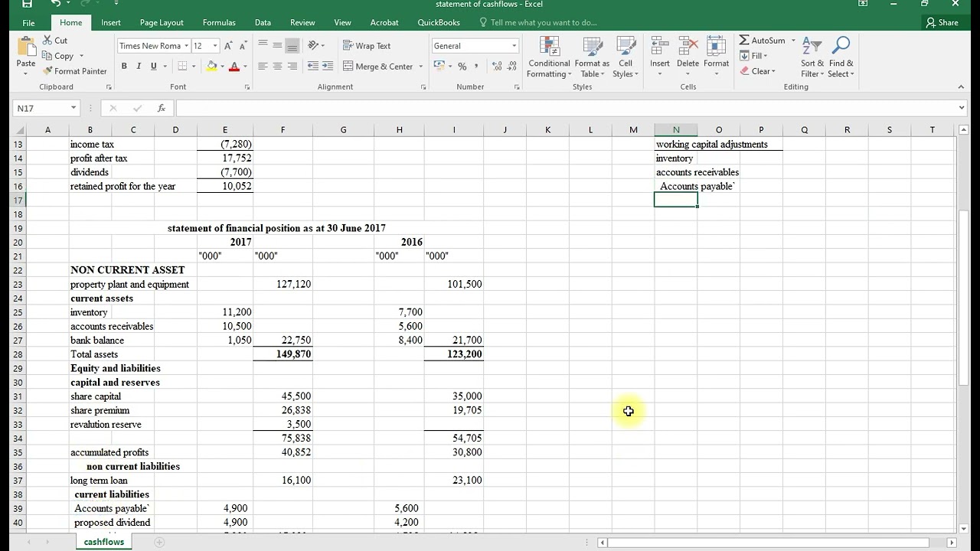This screenshot has width=980, height=551.
Task: Apply Percent Style
Action: (462, 67)
